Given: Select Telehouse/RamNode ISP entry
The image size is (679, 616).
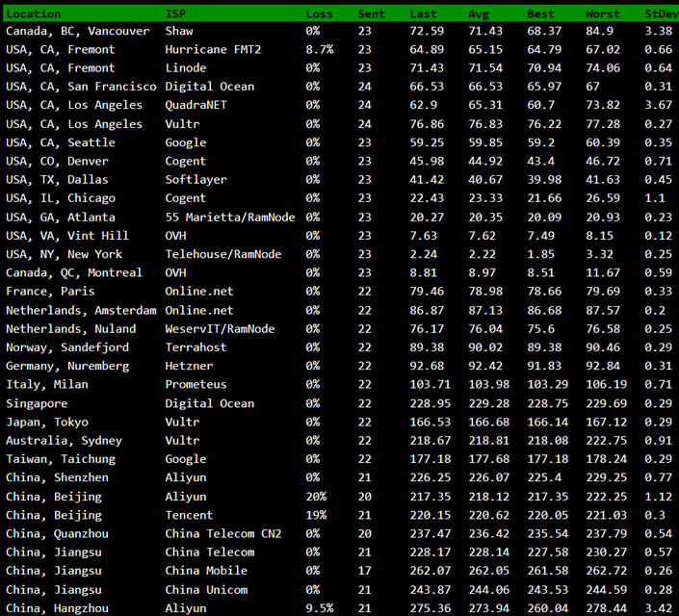Looking at the screenshot, I should pos(223,254).
